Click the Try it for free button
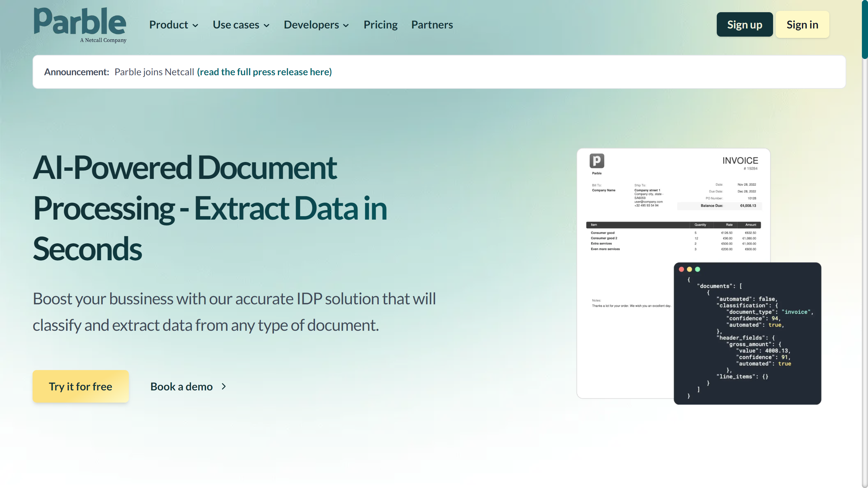Screen dimensions: 868x488 coord(81,386)
